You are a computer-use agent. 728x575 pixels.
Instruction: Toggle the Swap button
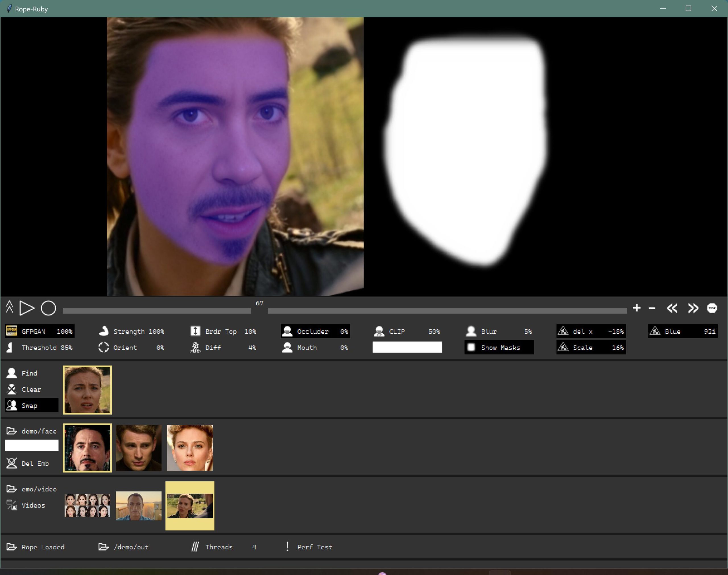pos(32,405)
